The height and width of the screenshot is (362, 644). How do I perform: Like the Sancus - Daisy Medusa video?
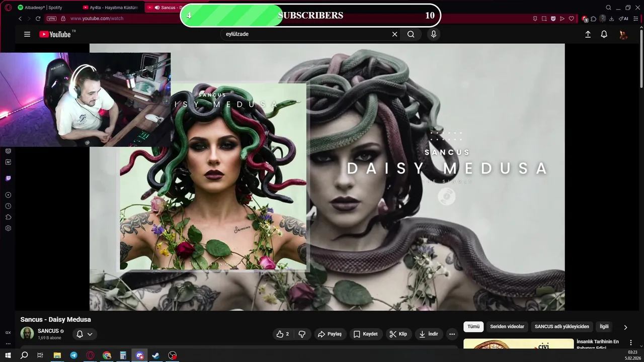[x=283, y=334]
